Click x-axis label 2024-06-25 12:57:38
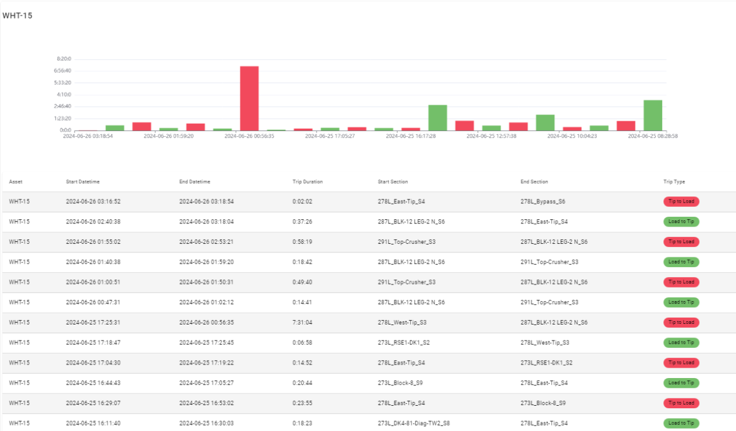This screenshot has height=431, width=736. (491, 136)
